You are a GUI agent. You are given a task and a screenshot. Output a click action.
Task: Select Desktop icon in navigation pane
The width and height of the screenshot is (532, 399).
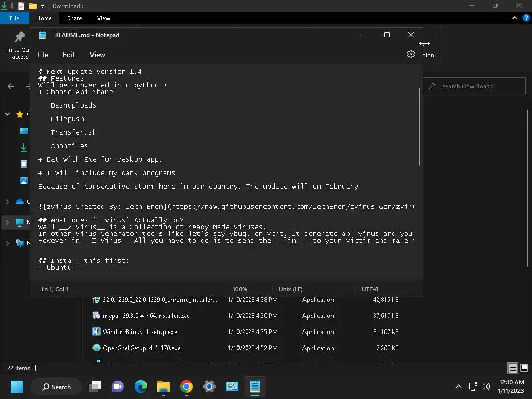coord(24,130)
